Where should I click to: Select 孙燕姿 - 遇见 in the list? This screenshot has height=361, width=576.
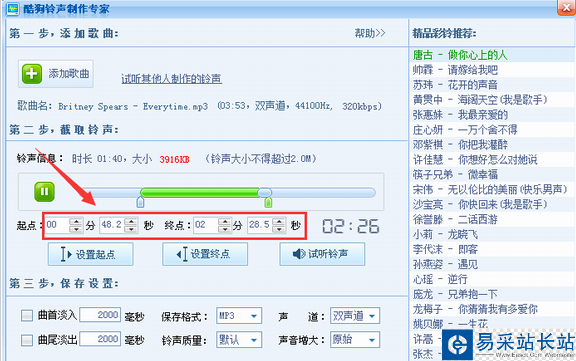(x=492, y=264)
